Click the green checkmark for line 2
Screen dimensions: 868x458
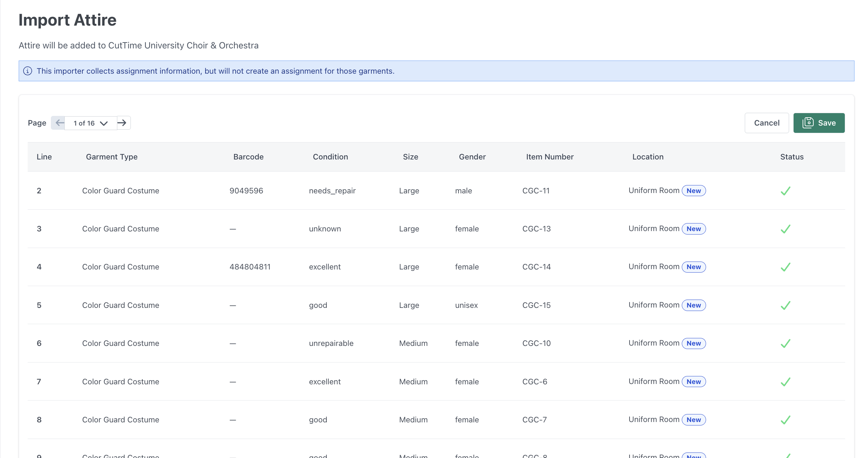coord(785,191)
